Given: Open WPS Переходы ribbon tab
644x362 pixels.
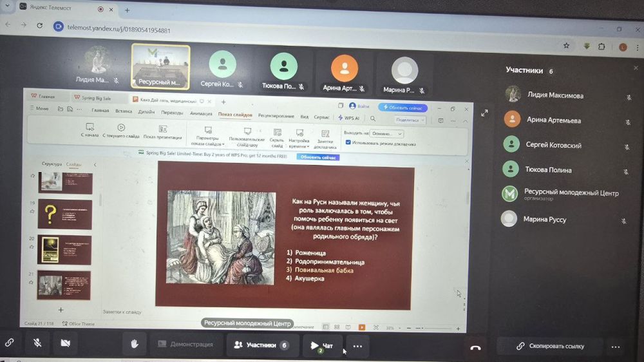Looking at the screenshot, I should 172,113.
